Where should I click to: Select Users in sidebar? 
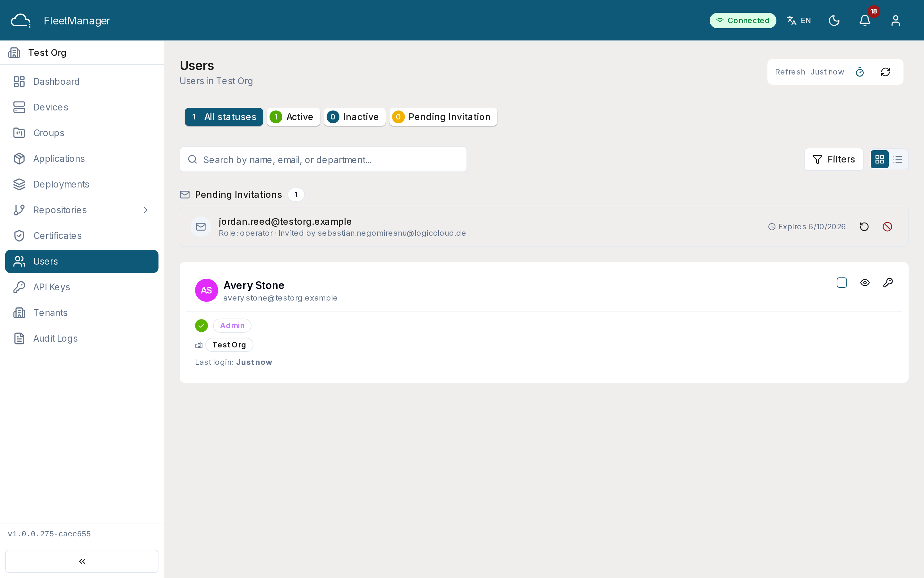tap(82, 261)
